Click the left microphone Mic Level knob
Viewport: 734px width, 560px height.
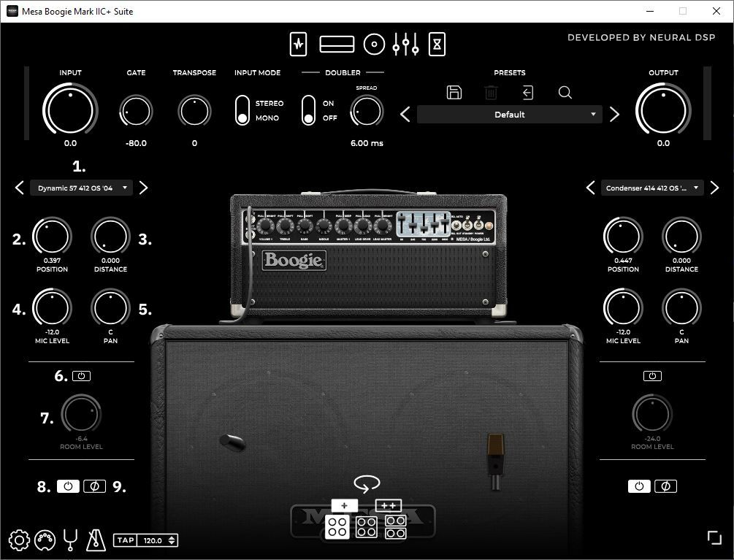[x=52, y=307]
